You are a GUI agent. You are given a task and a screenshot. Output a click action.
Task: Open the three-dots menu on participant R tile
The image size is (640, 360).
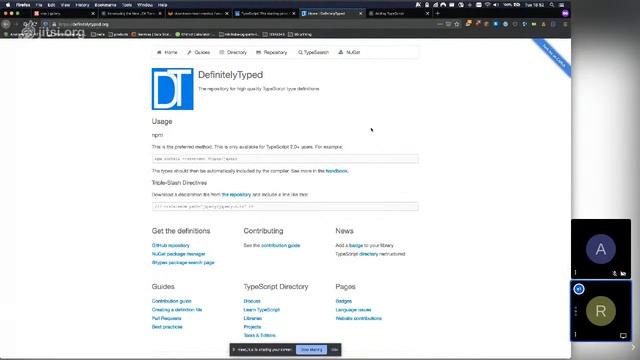[576, 311]
